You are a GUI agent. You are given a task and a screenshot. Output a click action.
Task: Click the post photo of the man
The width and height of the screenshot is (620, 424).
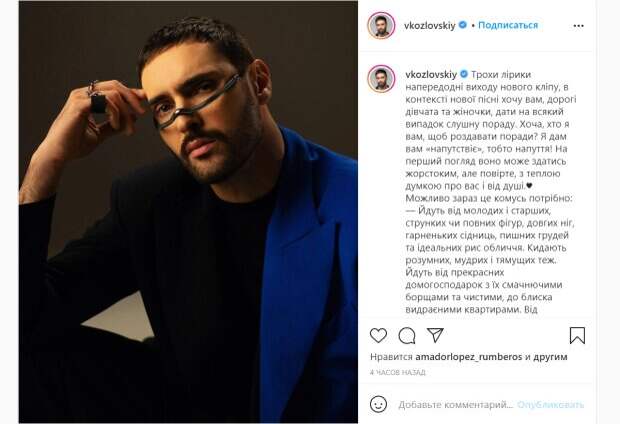pyautogui.click(x=188, y=212)
